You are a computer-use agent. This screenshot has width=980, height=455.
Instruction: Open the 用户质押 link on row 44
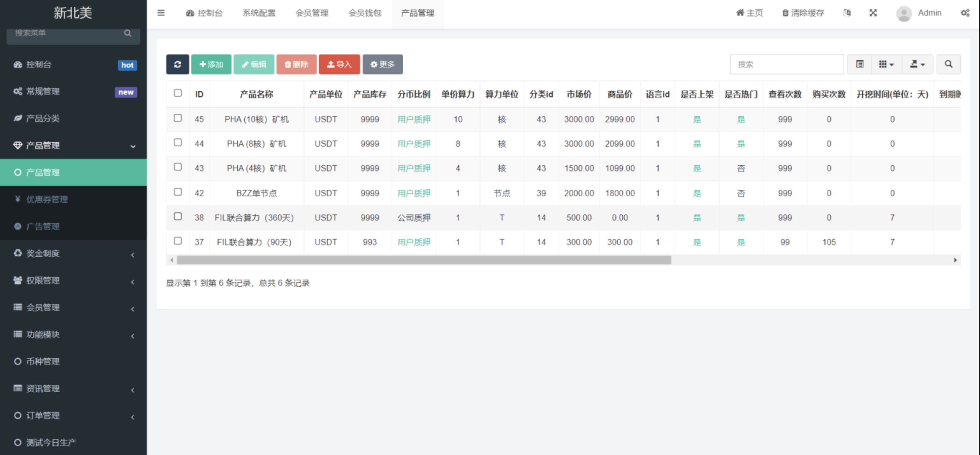point(413,144)
